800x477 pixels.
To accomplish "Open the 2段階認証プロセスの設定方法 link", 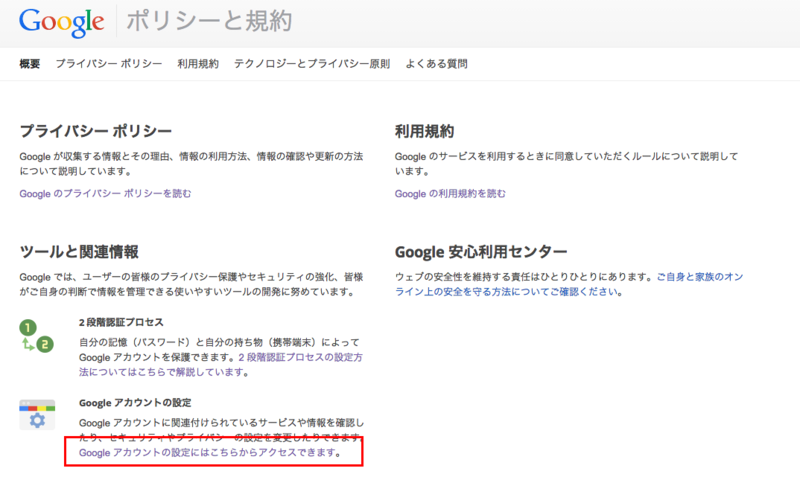I will 221,364.
